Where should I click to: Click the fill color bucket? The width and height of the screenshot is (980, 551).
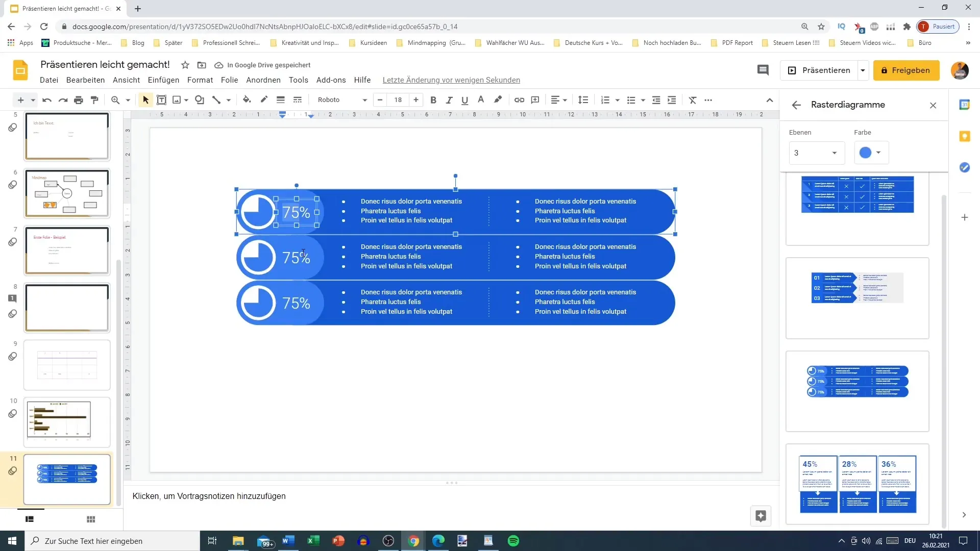pos(247,100)
